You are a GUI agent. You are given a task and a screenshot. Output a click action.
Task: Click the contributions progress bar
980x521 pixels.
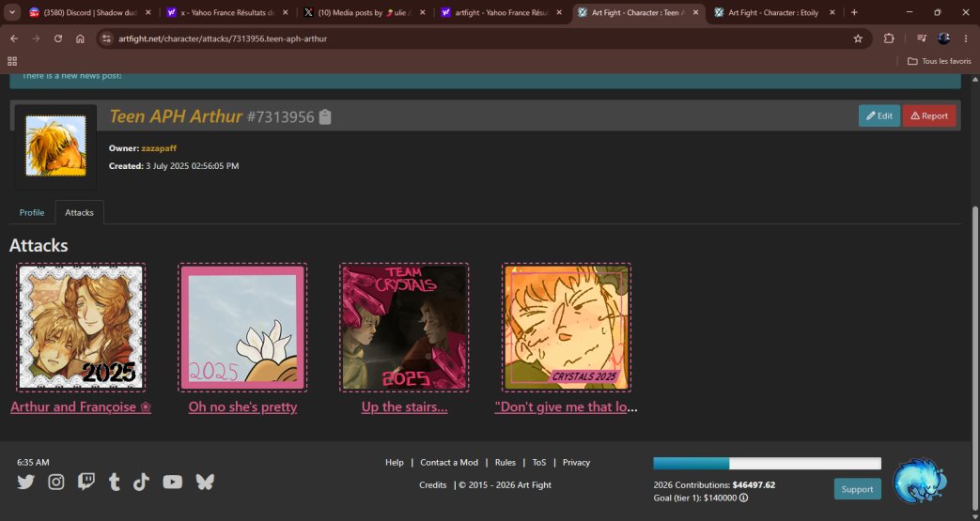[767, 463]
